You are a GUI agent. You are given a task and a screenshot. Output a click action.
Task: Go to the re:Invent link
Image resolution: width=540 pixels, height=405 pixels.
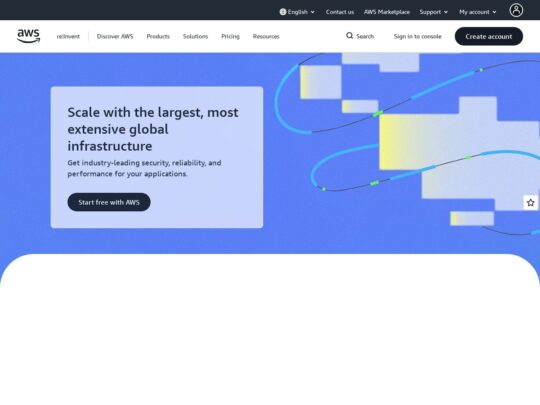pyautogui.click(x=68, y=37)
